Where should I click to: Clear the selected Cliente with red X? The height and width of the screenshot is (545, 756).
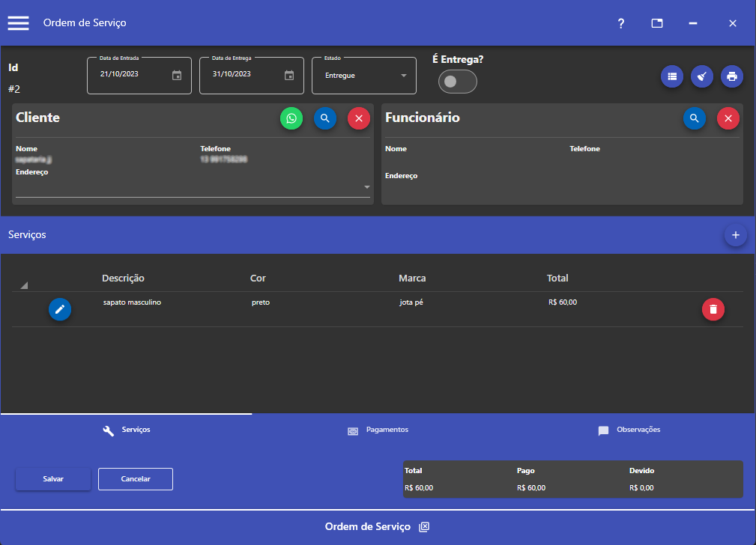pyautogui.click(x=359, y=118)
